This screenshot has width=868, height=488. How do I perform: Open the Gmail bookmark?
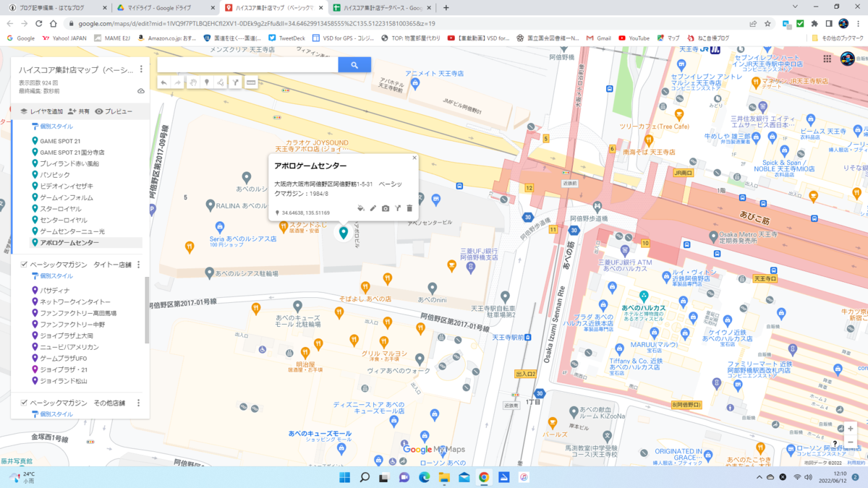coord(599,38)
